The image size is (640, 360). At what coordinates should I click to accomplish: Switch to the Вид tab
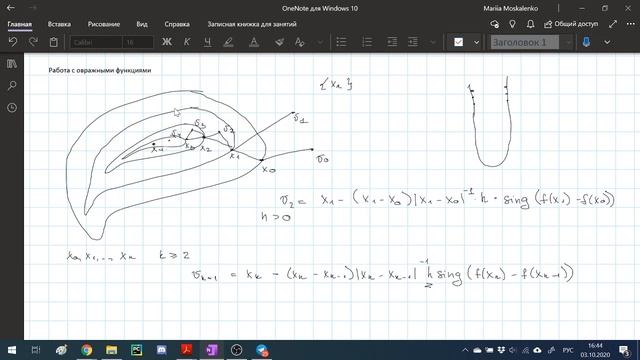click(142, 24)
